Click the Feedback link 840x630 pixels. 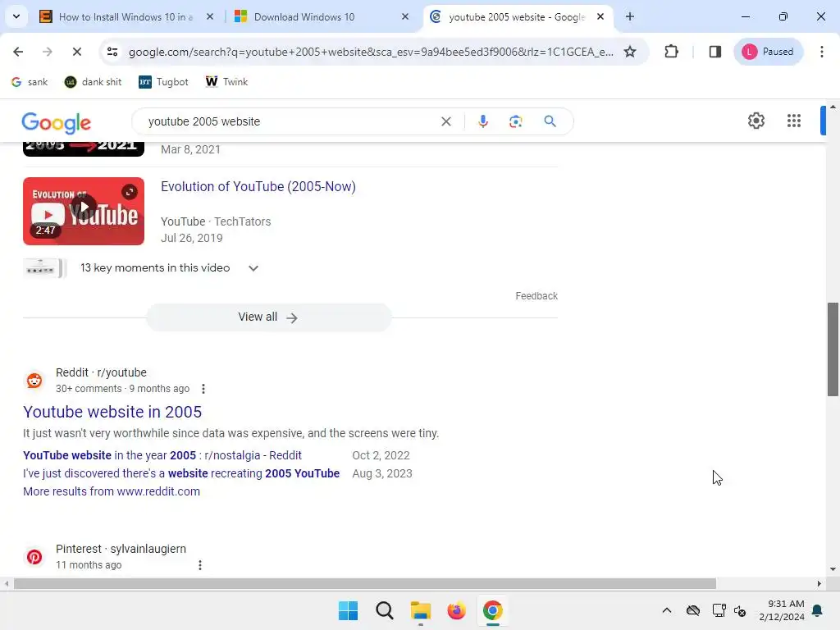536,295
